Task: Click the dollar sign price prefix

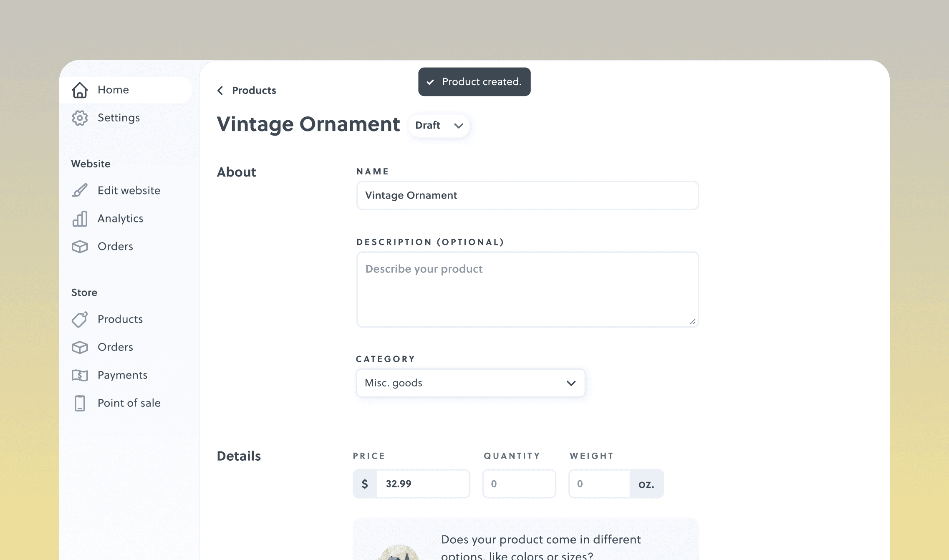Action: click(x=365, y=484)
